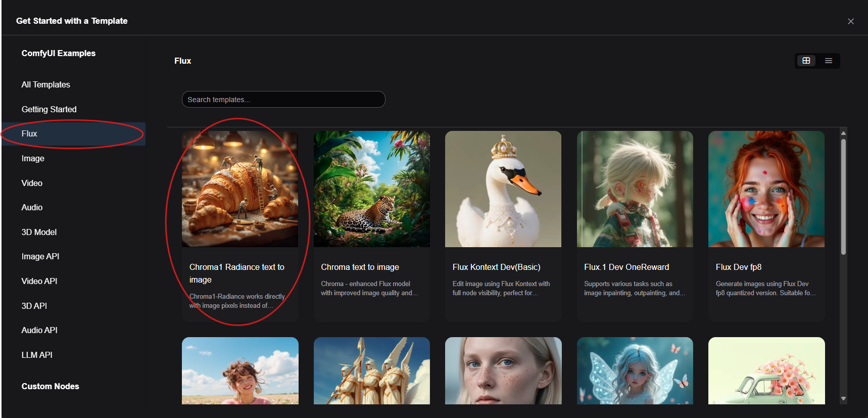Click the Search templates field
The height and width of the screenshot is (418, 868).
283,100
